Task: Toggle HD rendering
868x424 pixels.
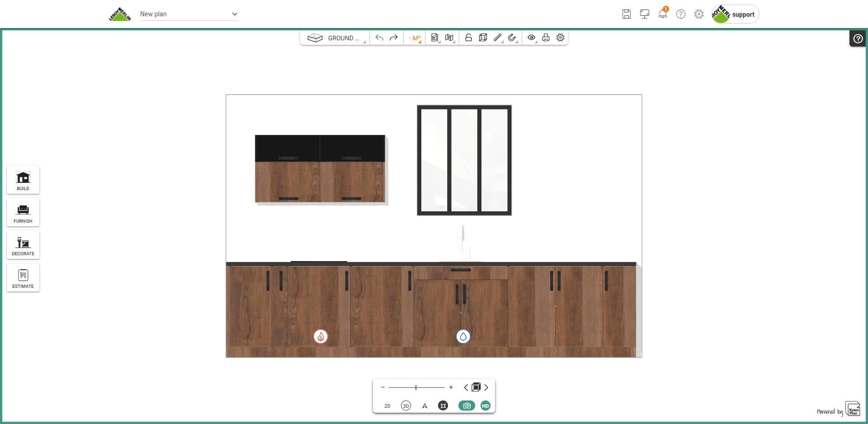Action: coord(486,406)
